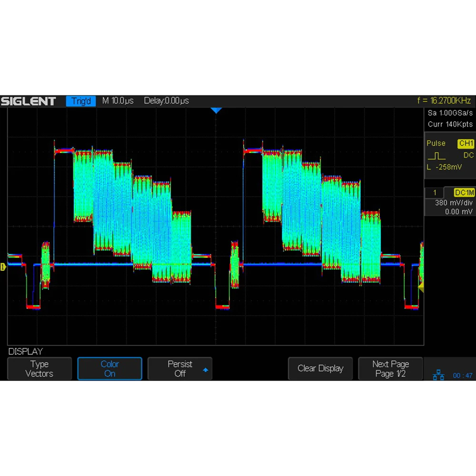476x476 pixels.
Task: Click the pulse waveform trigger icon
Action: click(x=436, y=156)
